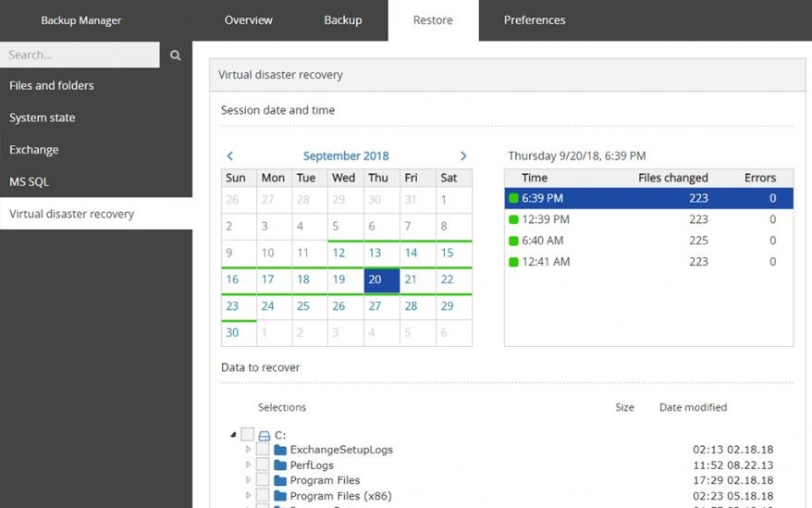Click the Program Files (x86) folder icon
The height and width of the screenshot is (508, 812).
pos(280,496)
